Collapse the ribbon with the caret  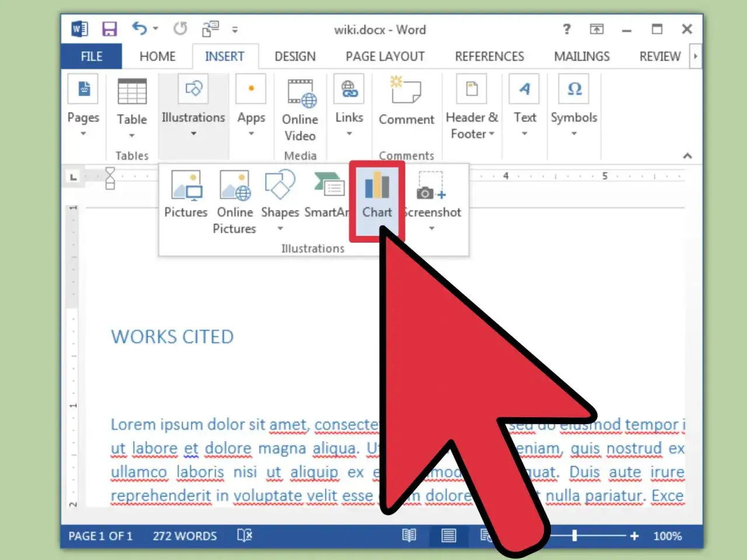tap(687, 156)
